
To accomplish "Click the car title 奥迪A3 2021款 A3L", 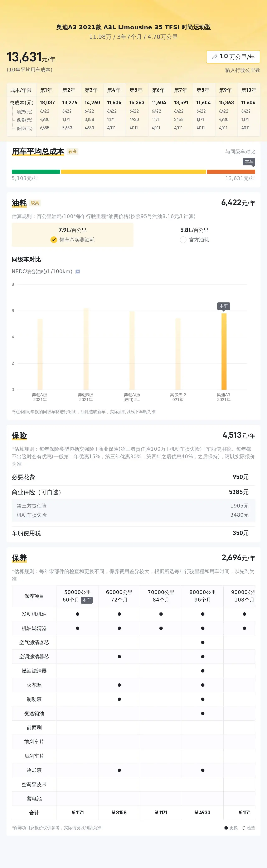I will [133, 27].
